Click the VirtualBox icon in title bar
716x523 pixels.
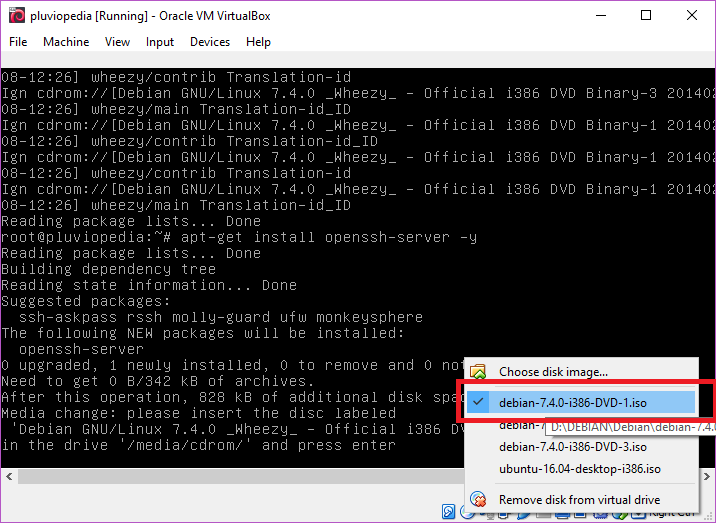point(17,16)
